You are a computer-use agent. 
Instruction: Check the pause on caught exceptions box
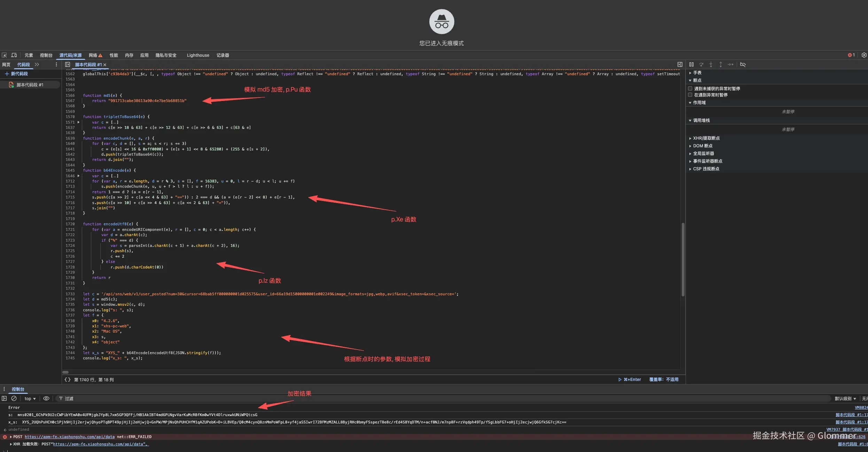pos(690,95)
